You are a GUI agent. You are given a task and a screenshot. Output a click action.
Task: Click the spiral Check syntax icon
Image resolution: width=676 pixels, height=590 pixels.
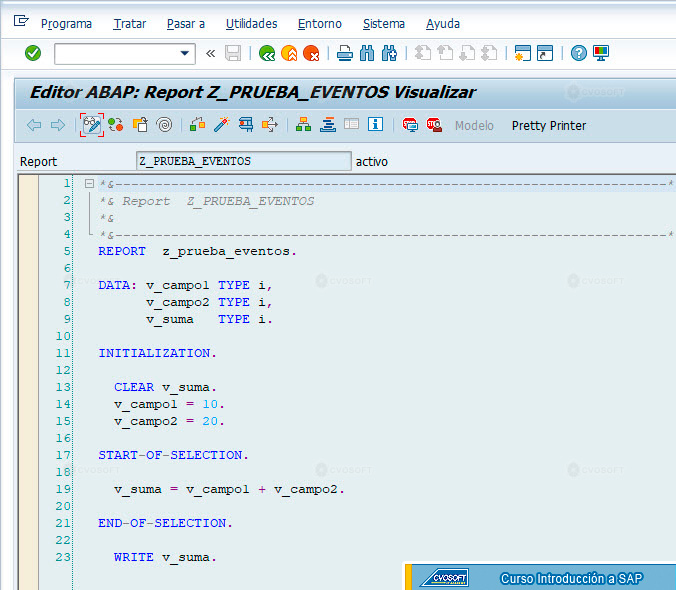pyautogui.click(x=165, y=125)
